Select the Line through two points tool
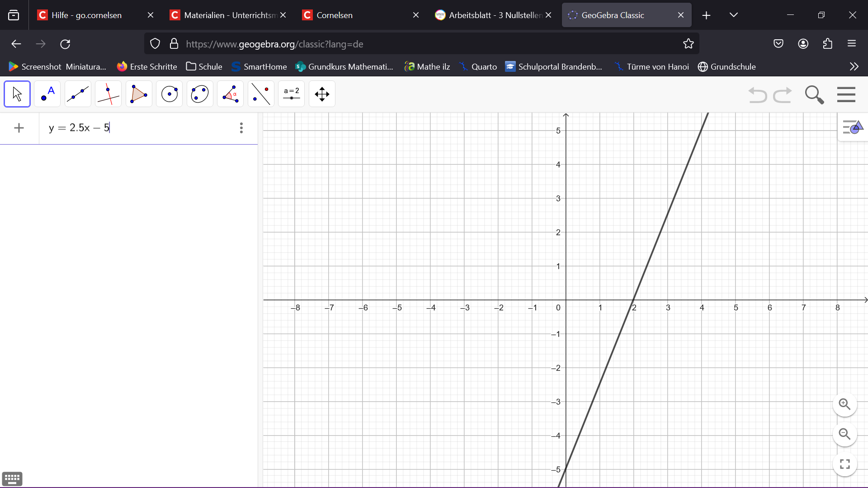Screen dimensions: 868x488 78,94
